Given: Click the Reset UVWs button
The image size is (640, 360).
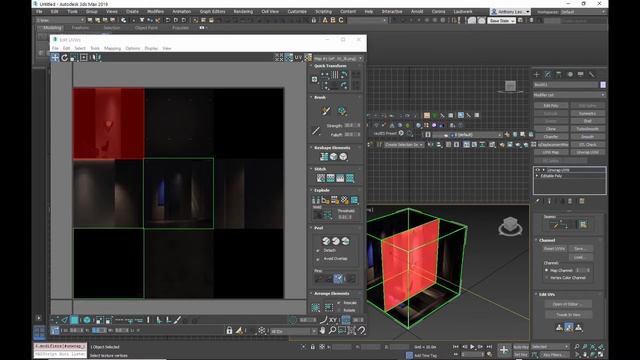Looking at the screenshot, I should pos(554,249).
